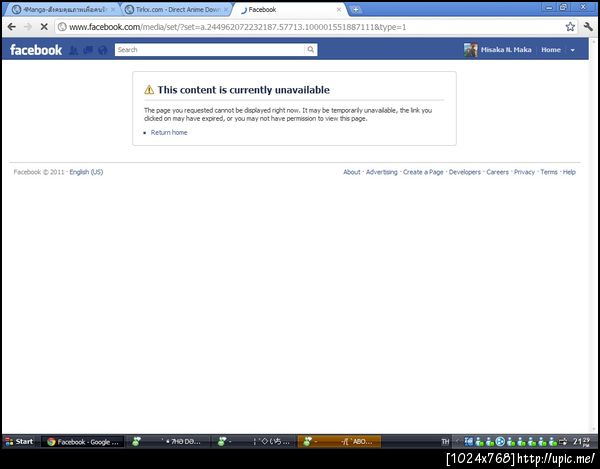Click the browser forward arrow
This screenshot has height=469, width=600.
28,27
